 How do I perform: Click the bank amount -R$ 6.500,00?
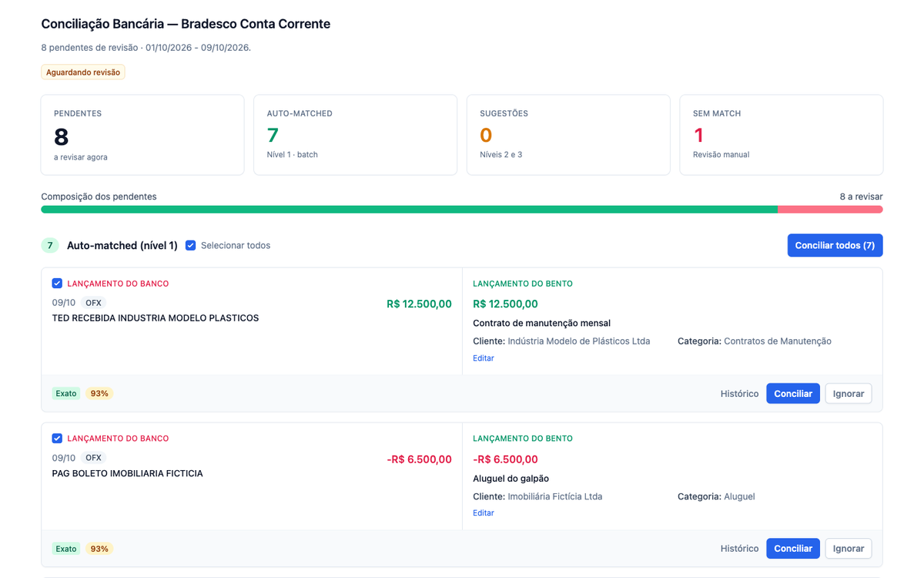click(x=419, y=459)
